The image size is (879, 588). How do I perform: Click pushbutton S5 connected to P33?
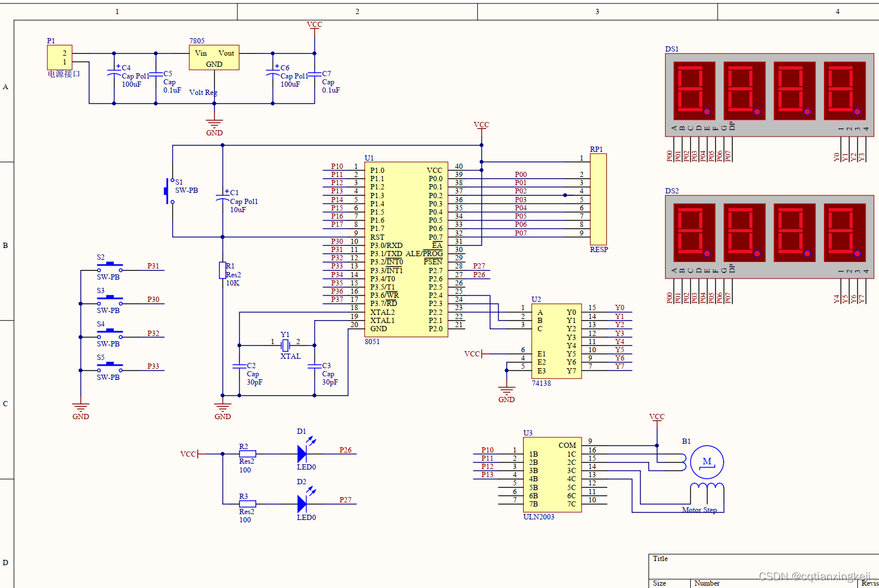tap(110, 367)
